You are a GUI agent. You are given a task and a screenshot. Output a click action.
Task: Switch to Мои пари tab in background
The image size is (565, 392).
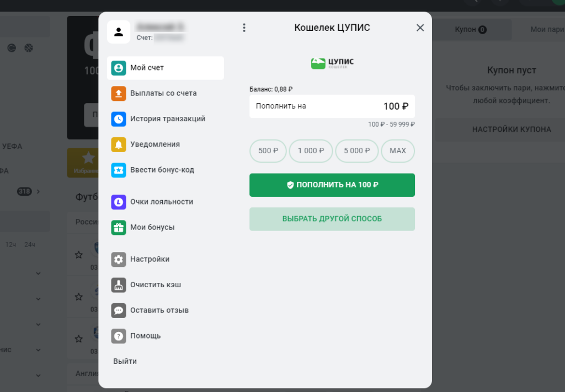547,30
